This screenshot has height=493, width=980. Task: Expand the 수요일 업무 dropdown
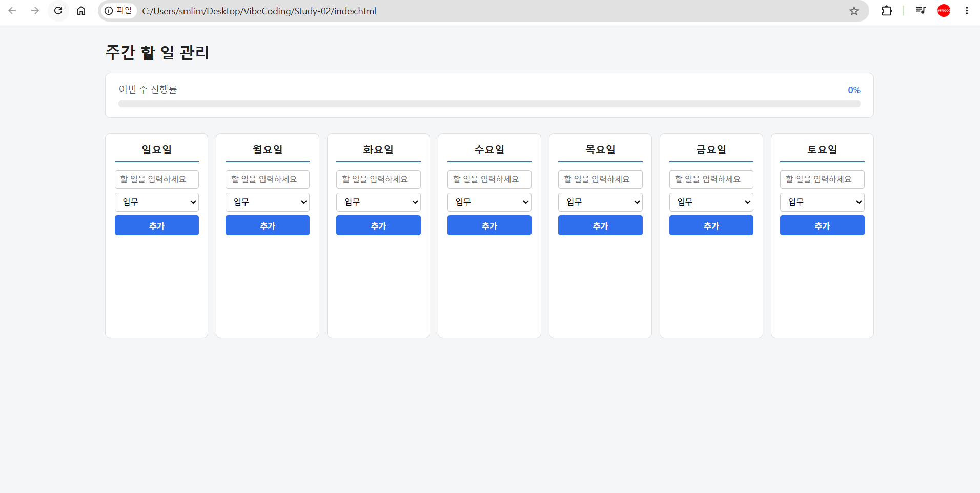click(489, 202)
